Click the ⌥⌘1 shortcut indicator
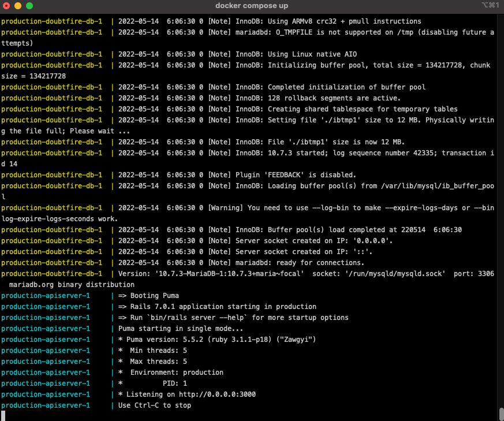Screen dimensions: 504x421 (491, 6)
